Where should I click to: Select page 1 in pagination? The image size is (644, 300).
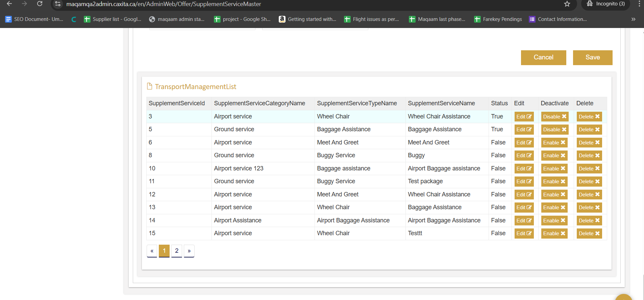(164, 251)
